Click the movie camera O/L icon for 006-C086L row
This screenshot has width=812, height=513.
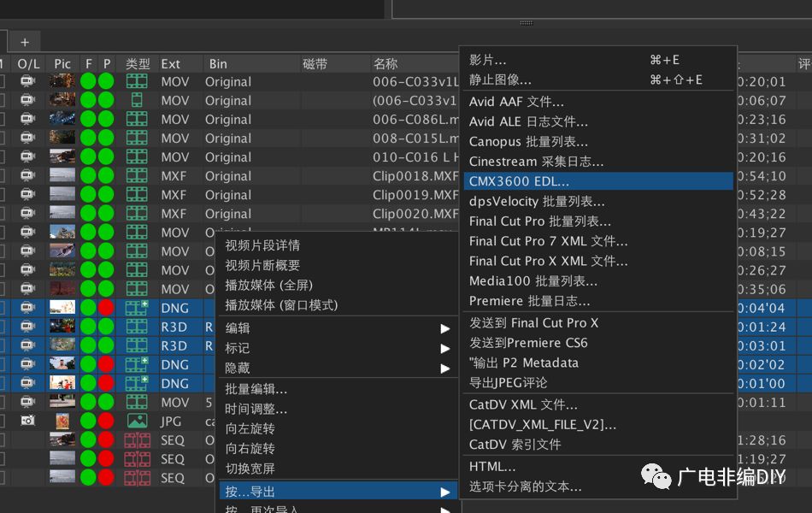click(x=29, y=120)
